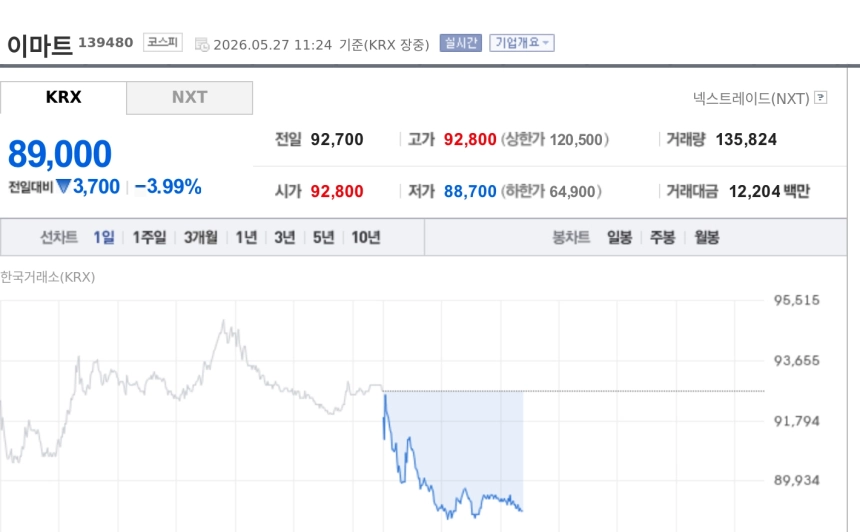This screenshot has height=532, width=860.
Task: Open the 주봉 weekly candle chart
Action: pos(663,237)
